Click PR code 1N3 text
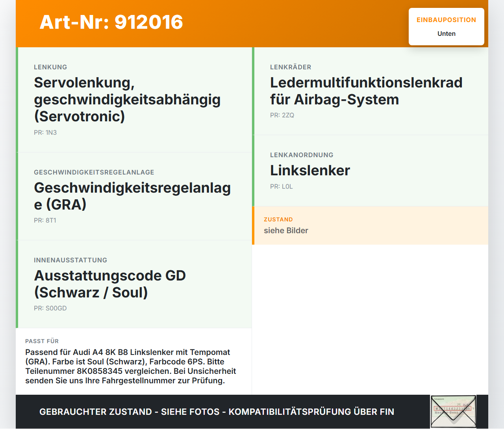 45,133
